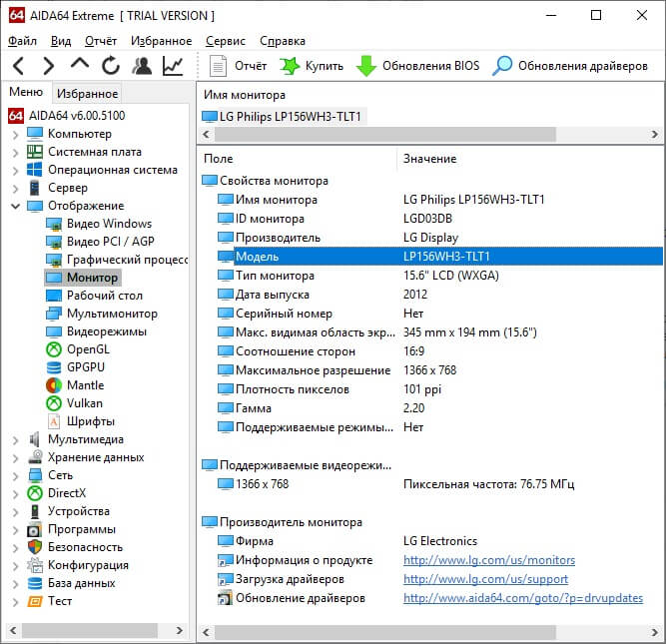Go forward with the right arrow toolbar icon
This screenshot has width=666, height=644.
tap(49, 66)
